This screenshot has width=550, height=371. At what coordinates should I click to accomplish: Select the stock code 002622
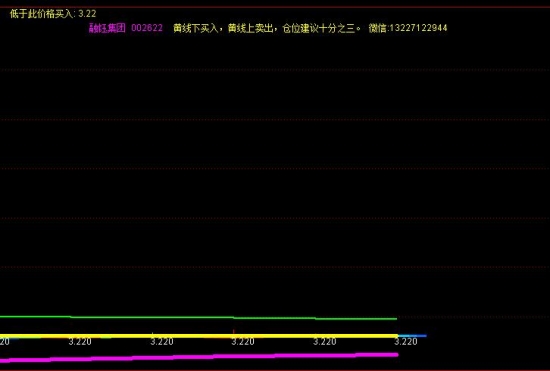tap(147, 28)
